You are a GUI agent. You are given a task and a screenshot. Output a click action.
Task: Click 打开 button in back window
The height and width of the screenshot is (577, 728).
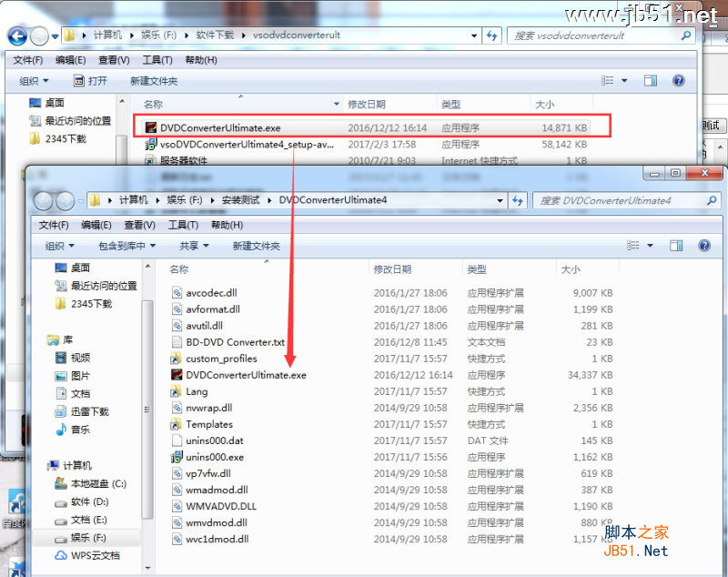[90, 81]
